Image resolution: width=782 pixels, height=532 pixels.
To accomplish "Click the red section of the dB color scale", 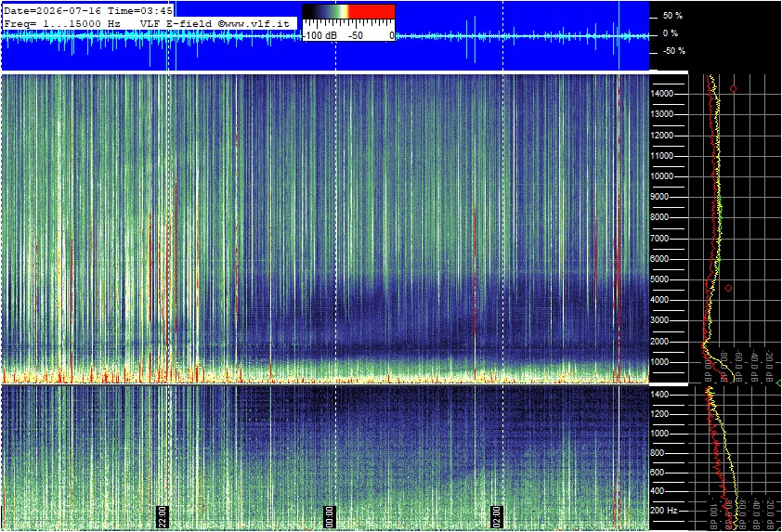I will (x=371, y=12).
